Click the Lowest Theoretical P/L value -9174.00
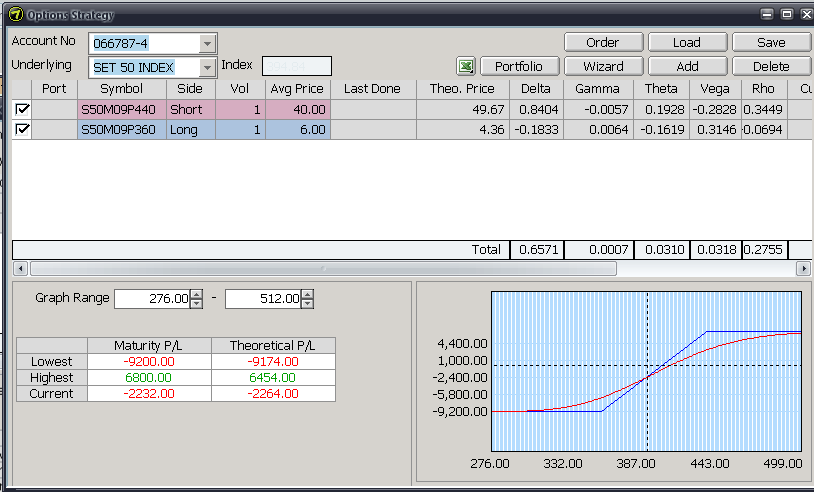 point(273,362)
